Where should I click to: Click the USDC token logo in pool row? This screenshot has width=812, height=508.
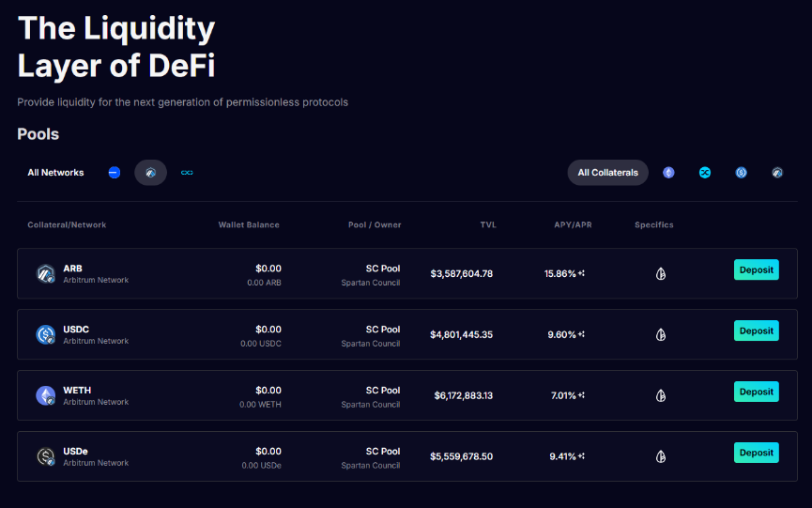tap(46, 334)
